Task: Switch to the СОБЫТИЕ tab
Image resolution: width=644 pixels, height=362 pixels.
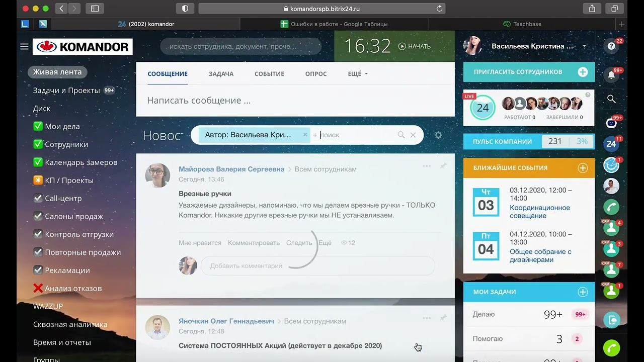Action: 269,74
